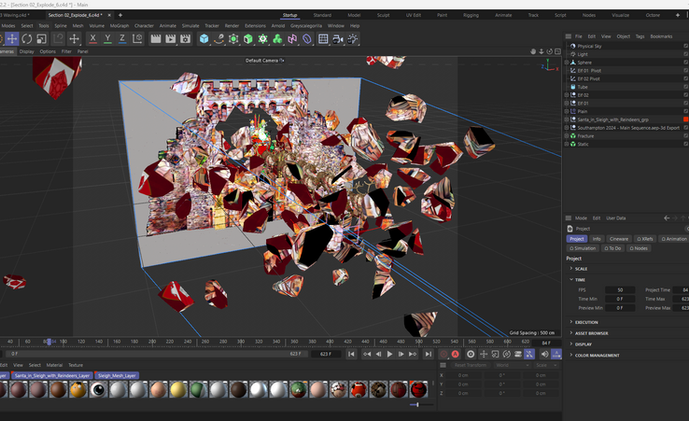Expand the COLOR MANAGEMENT section
This screenshot has width=689, height=421.
pos(597,355)
